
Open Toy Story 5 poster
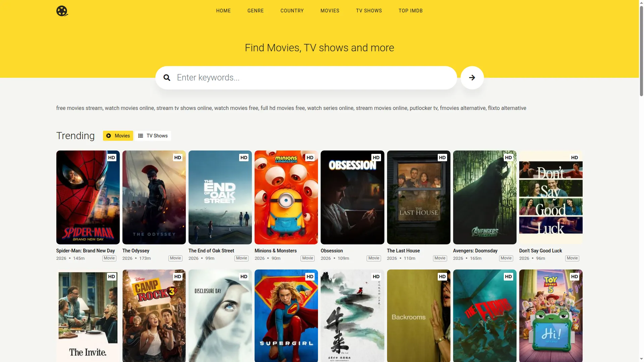click(x=551, y=316)
